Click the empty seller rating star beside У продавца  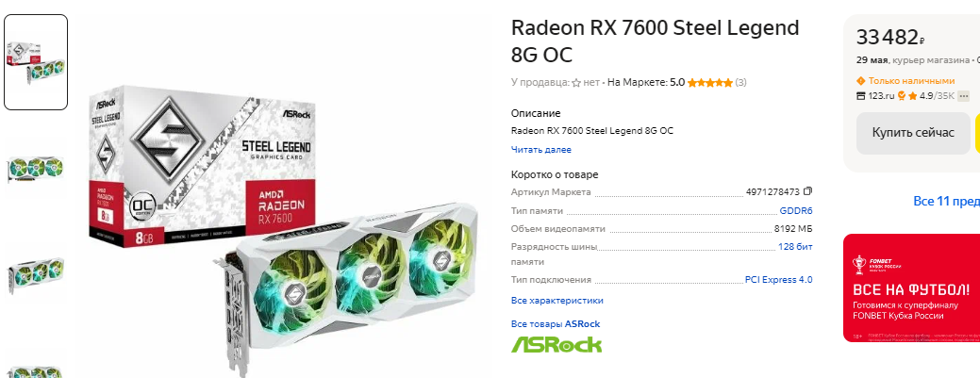(x=576, y=82)
